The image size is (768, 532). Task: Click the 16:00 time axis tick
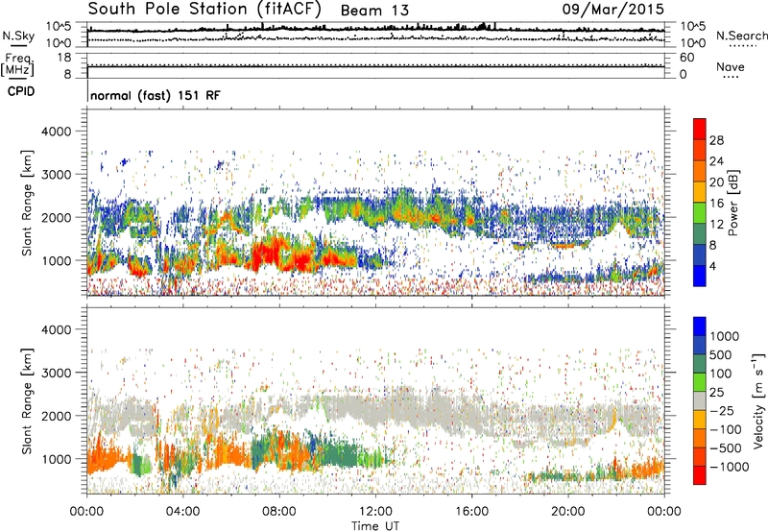[x=471, y=512]
